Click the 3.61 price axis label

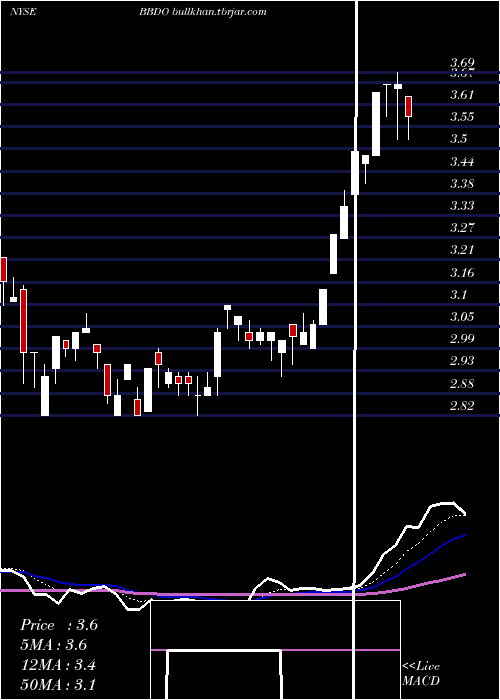(462, 95)
